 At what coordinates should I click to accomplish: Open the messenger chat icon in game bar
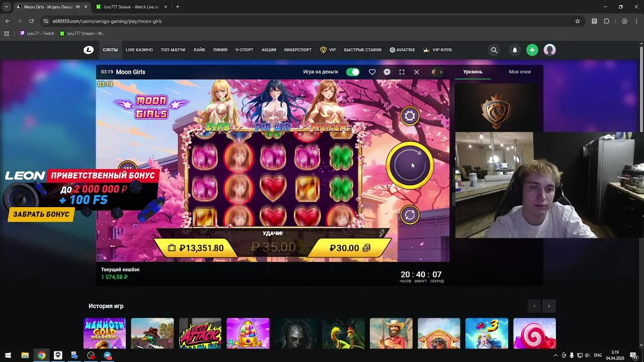(x=387, y=72)
